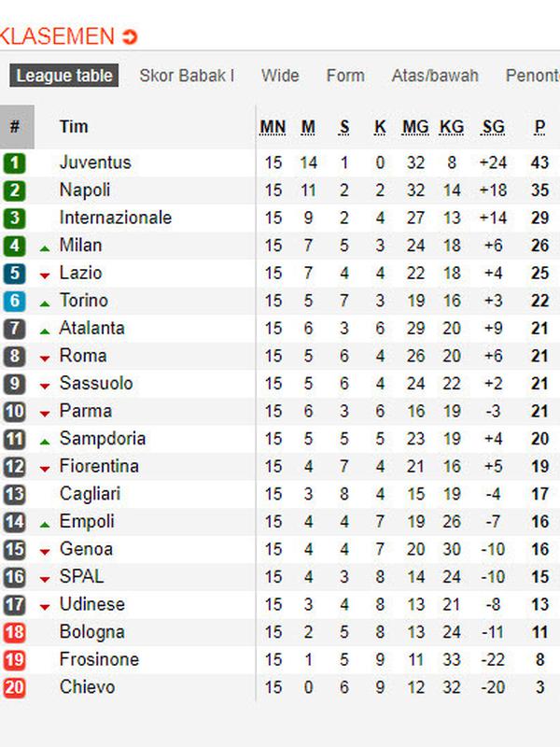Select the Atas/bawah tab
The width and height of the screenshot is (560, 747).
coord(435,77)
